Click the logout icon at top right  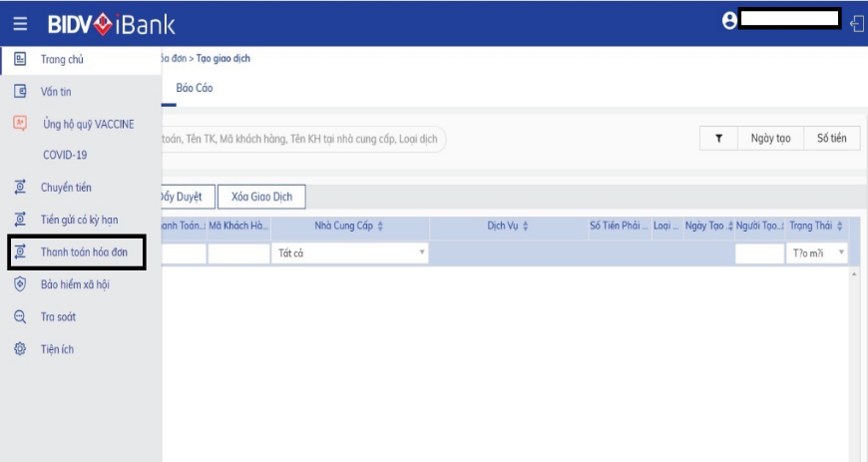[x=857, y=24]
